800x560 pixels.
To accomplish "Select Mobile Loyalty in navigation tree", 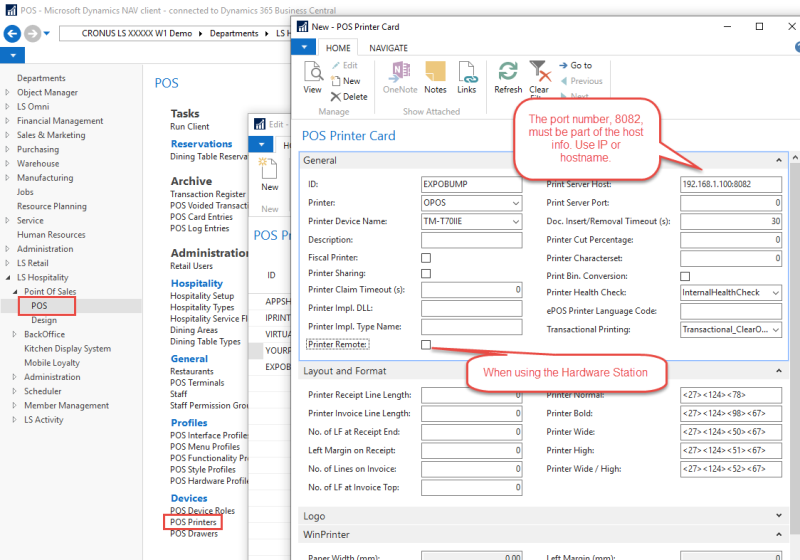I will (52, 363).
